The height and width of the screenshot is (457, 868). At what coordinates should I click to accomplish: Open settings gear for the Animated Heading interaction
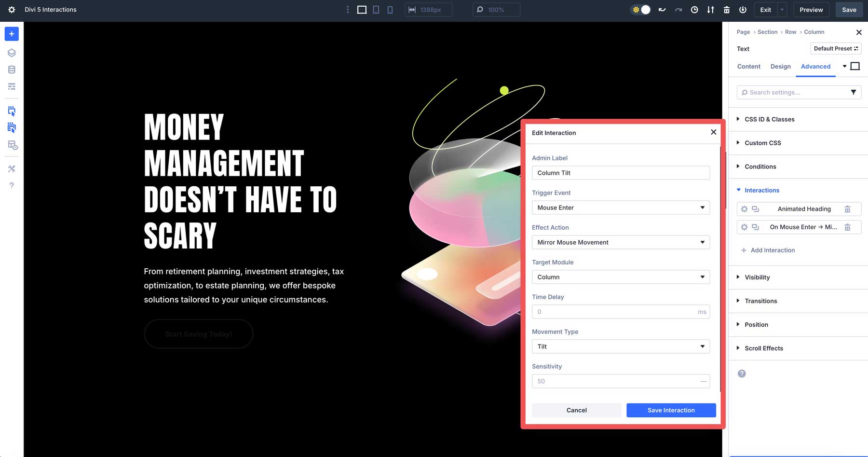[x=744, y=208]
